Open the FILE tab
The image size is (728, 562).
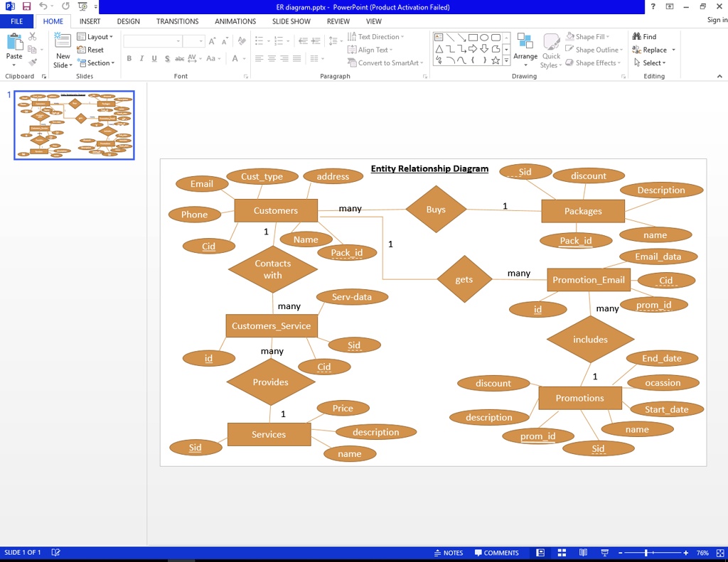[17, 21]
